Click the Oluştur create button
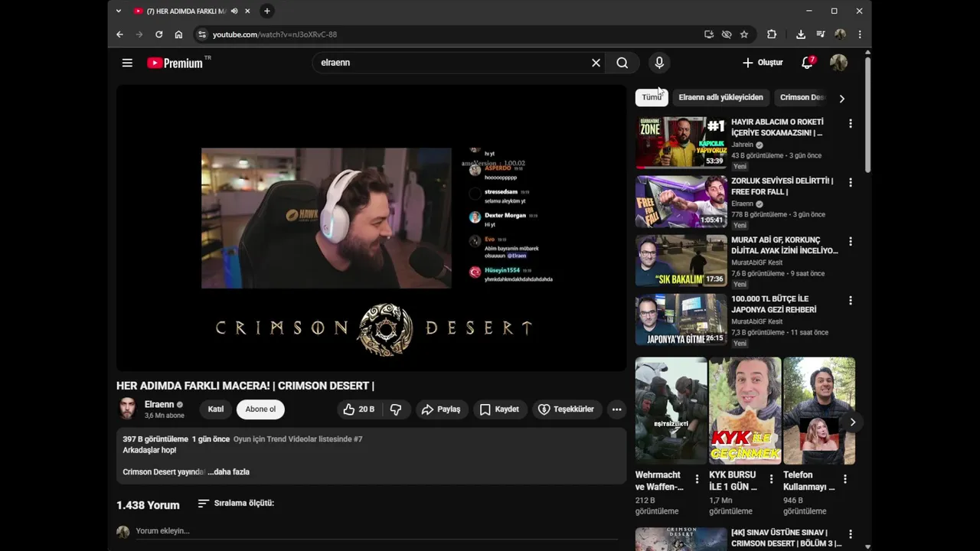The image size is (980, 551). tap(763, 63)
